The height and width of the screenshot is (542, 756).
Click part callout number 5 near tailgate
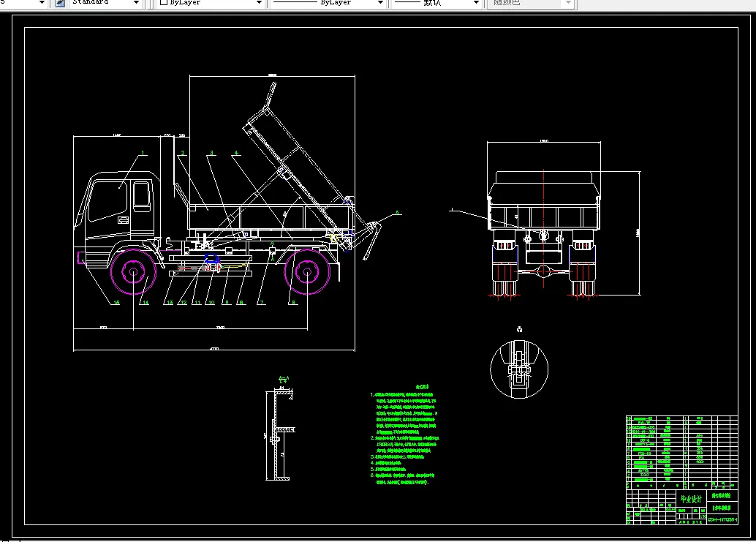point(397,212)
